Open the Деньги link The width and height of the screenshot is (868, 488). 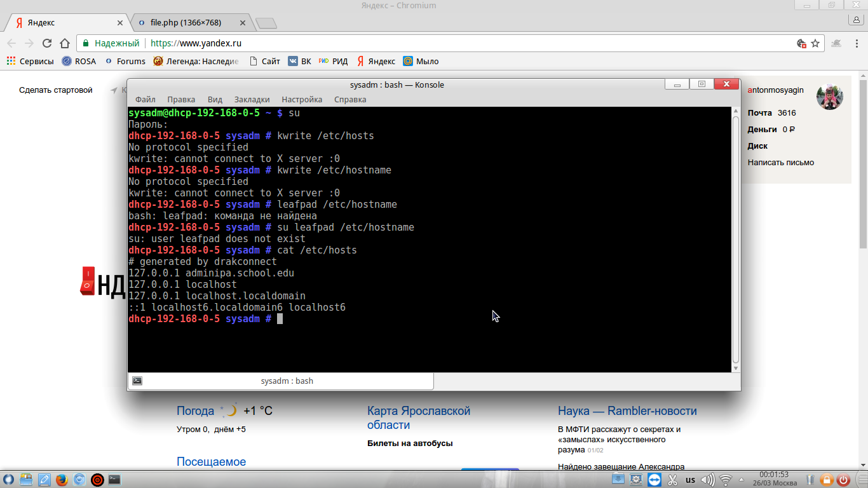763,130
